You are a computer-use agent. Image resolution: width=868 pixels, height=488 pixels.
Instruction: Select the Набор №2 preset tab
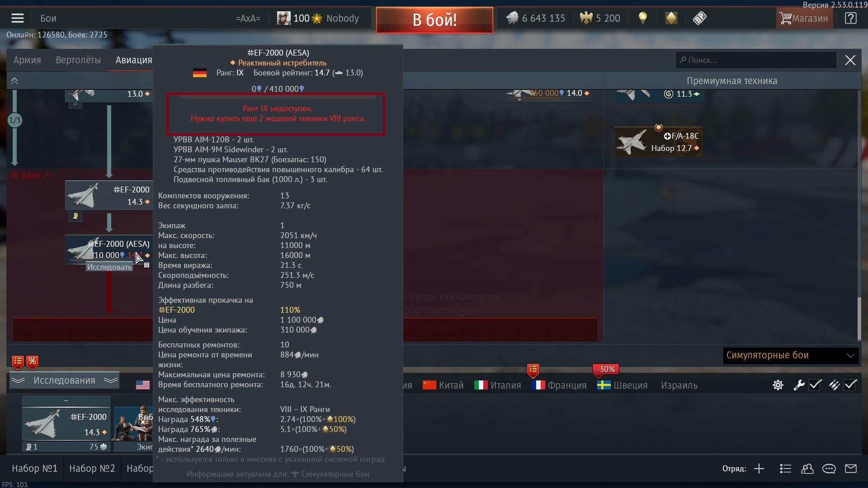point(92,469)
